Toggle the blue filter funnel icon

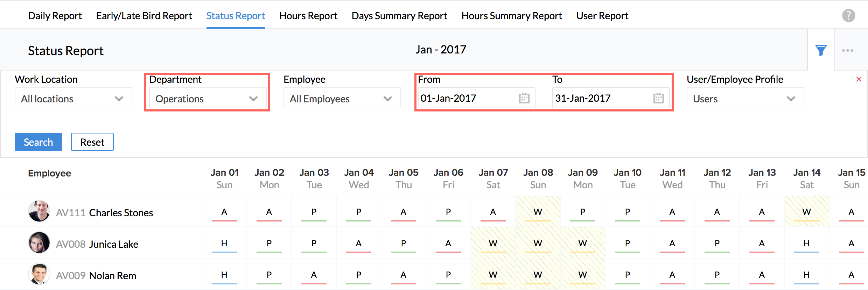click(821, 50)
